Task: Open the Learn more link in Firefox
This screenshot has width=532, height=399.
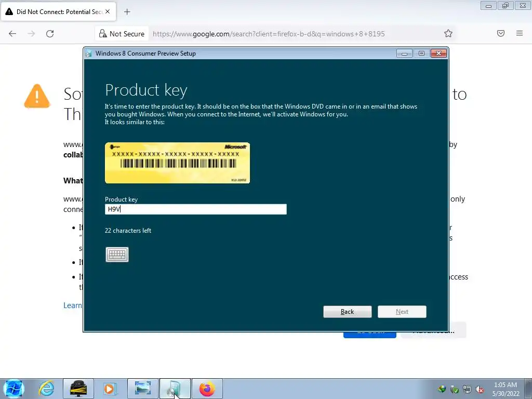Action: pyautogui.click(x=73, y=305)
